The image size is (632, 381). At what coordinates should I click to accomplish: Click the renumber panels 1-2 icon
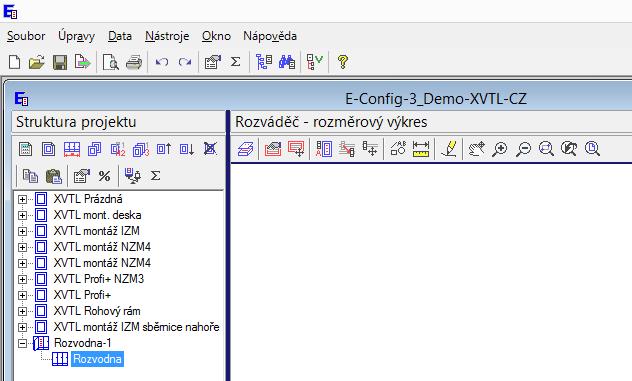pyautogui.click(x=118, y=149)
